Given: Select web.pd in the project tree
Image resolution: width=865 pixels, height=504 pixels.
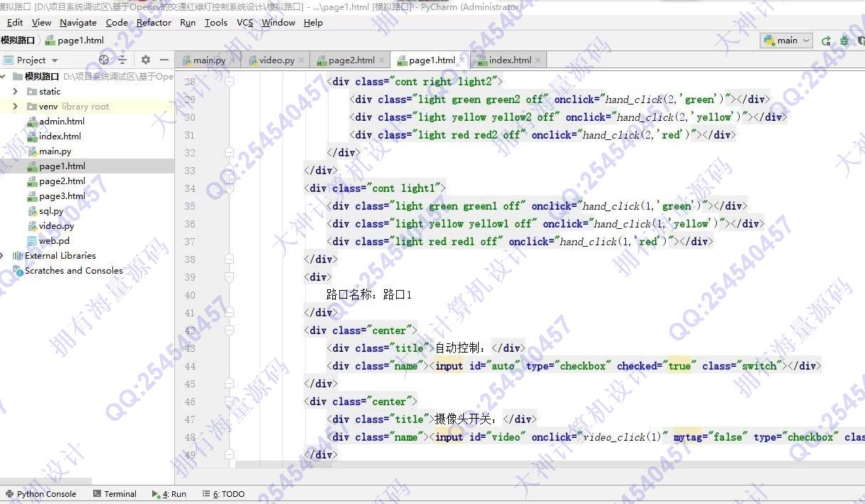Looking at the screenshot, I should tap(54, 241).
